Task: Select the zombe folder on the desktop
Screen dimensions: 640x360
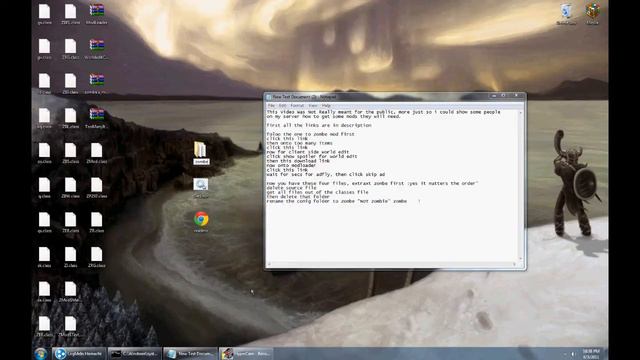Action: (x=200, y=153)
